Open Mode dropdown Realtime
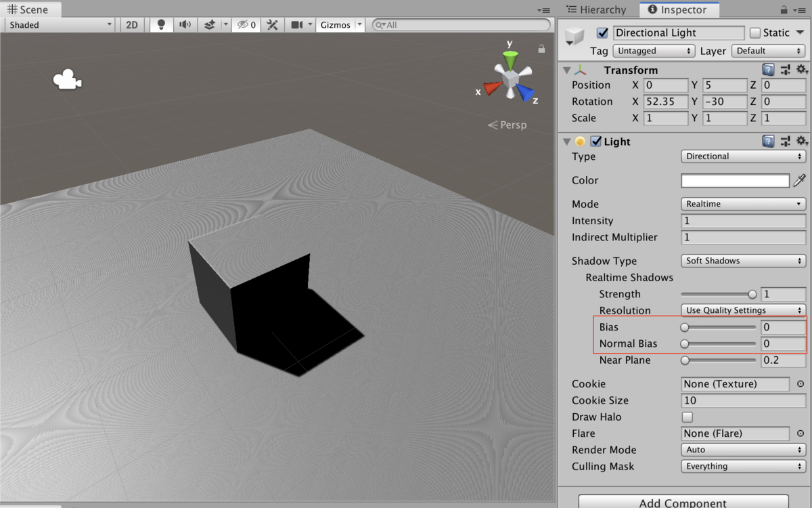The height and width of the screenshot is (508, 812). click(743, 204)
